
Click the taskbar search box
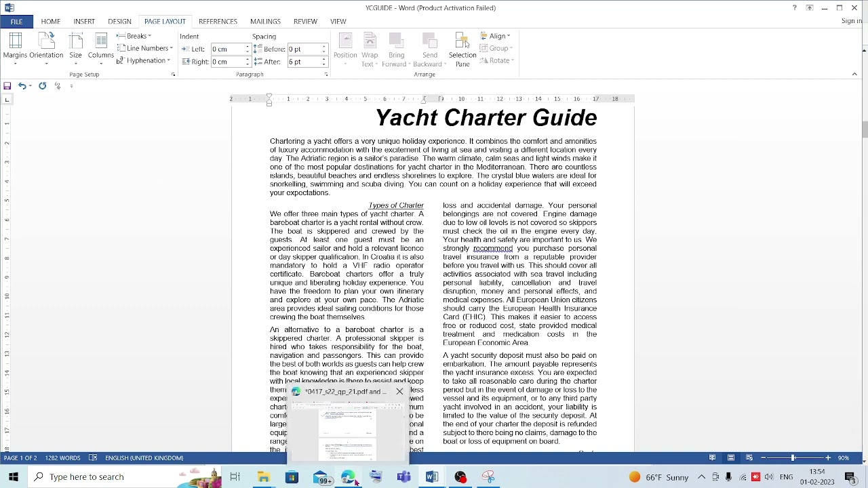point(125,477)
